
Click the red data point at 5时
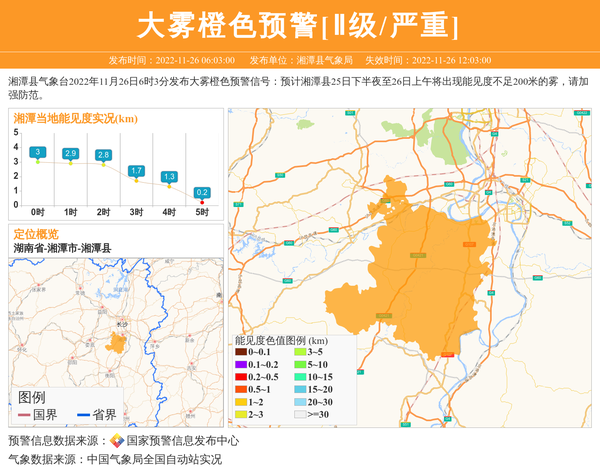click(202, 202)
